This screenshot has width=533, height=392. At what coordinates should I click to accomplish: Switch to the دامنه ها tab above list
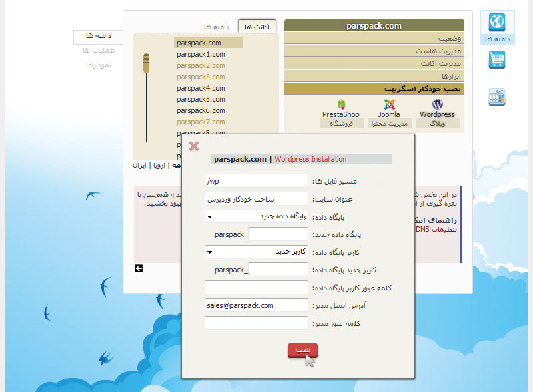[x=217, y=27]
